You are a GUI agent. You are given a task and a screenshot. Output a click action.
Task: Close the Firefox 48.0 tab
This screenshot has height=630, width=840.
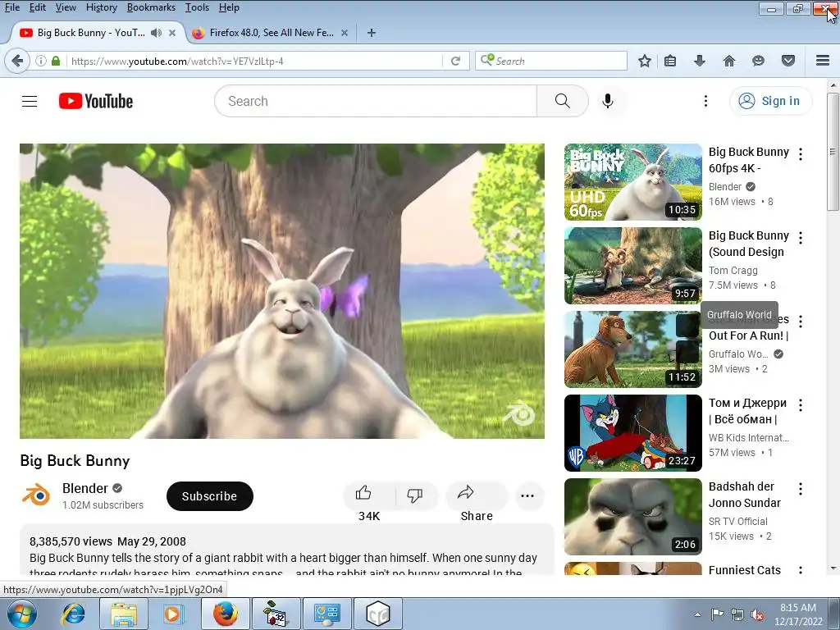coord(345,33)
